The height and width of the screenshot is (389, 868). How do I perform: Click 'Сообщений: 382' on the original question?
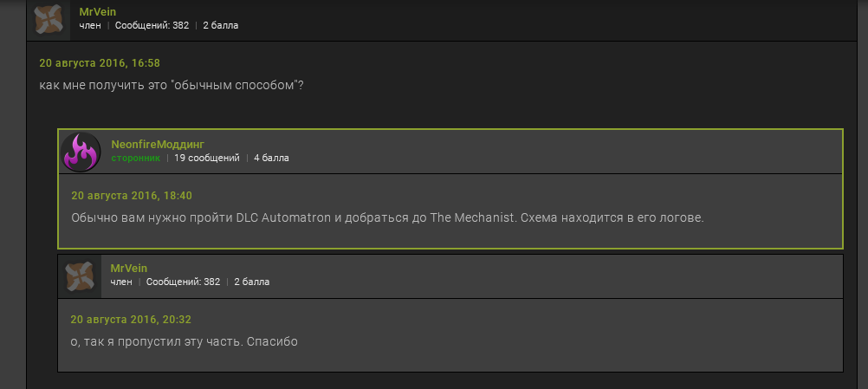[152, 26]
